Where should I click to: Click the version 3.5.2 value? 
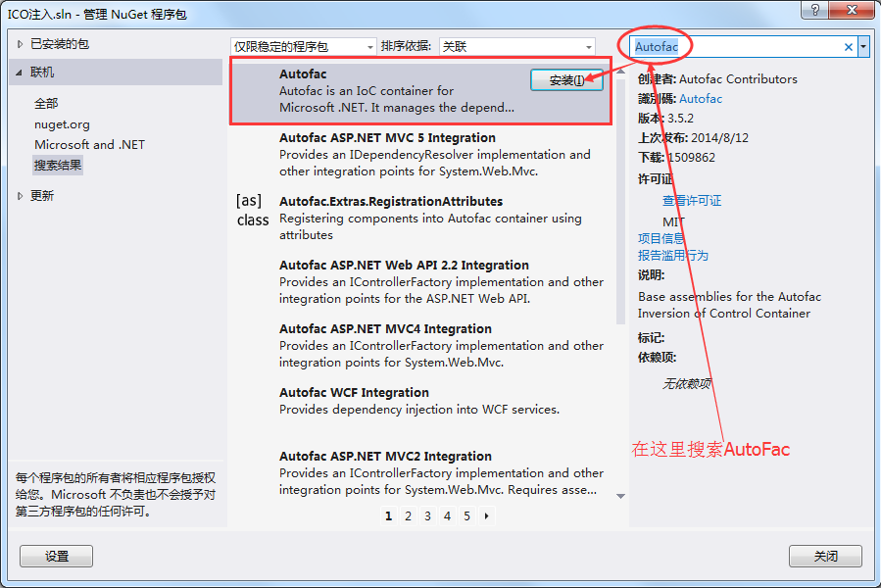coord(680,119)
